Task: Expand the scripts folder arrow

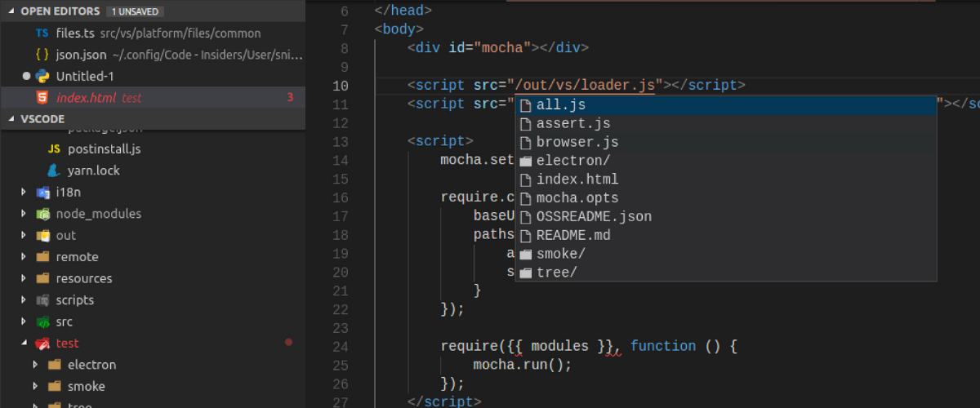Action: coord(23,300)
